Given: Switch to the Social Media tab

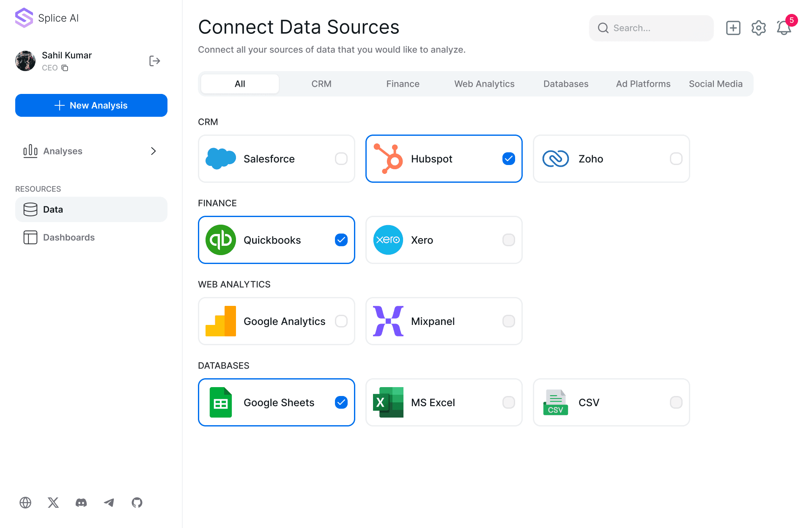Looking at the screenshot, I should coord(716,84).
